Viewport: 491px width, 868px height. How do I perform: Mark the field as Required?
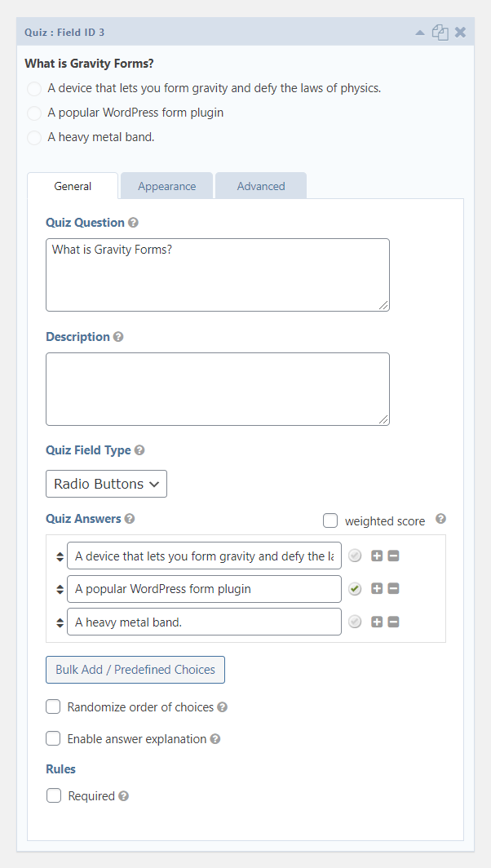click(53, 795)
